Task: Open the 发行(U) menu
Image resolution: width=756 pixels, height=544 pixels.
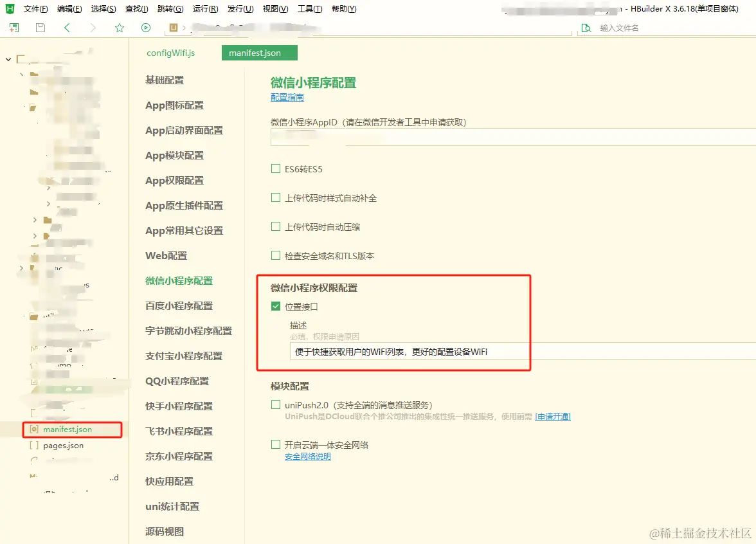Action: [240, 9]
